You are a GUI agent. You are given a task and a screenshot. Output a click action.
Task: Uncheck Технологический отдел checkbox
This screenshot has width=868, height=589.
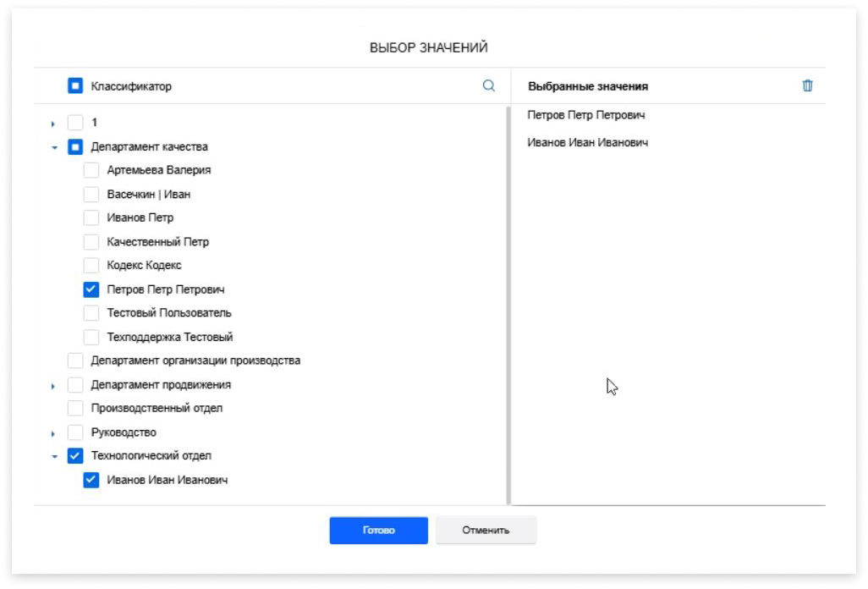click(75, 455)
